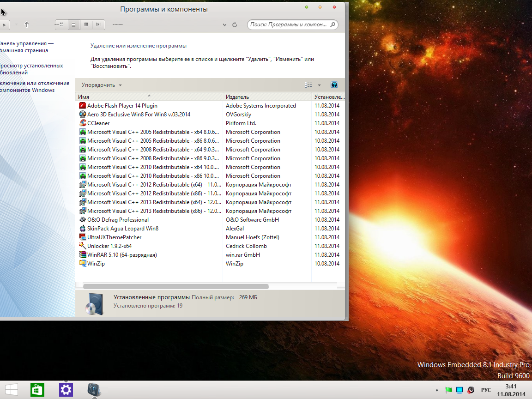Select the Aero 3D Exclusive Win8 program icon

83,115
